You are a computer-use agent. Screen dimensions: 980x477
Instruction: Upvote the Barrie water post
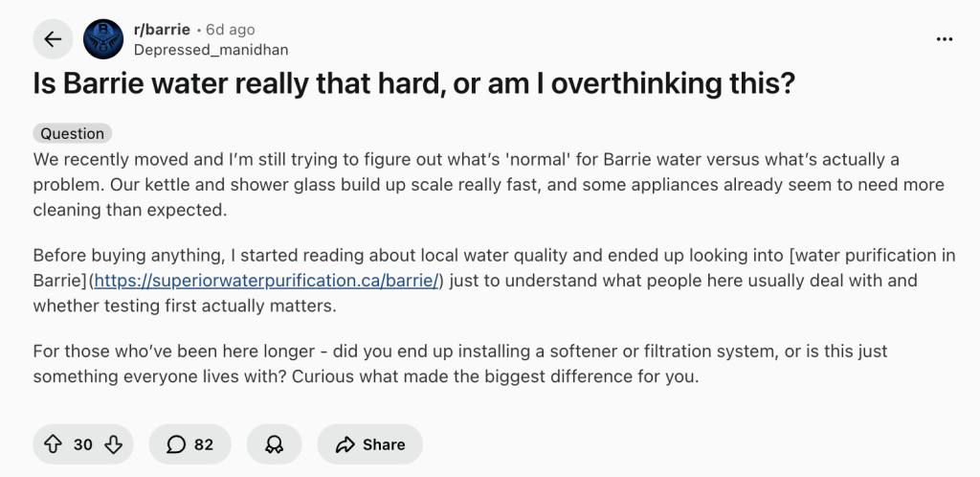coord(54,444)
